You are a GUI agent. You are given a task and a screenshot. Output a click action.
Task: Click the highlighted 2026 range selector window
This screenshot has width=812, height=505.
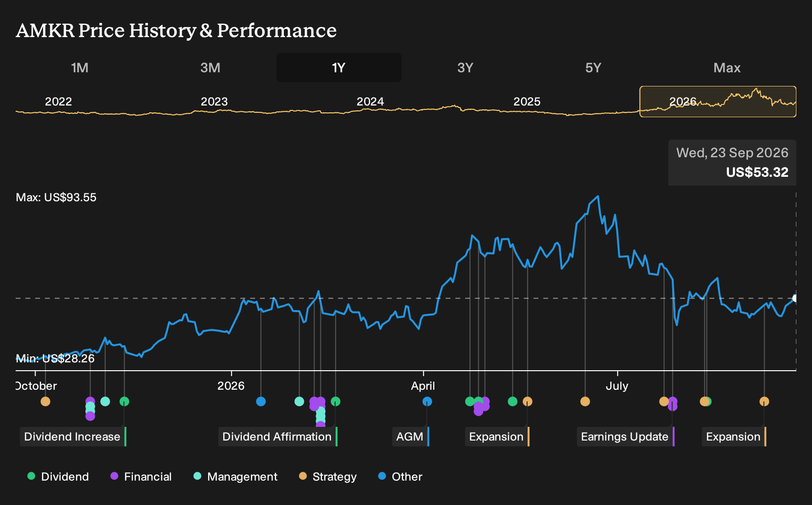pyautogui.click(x=718, y=102)
